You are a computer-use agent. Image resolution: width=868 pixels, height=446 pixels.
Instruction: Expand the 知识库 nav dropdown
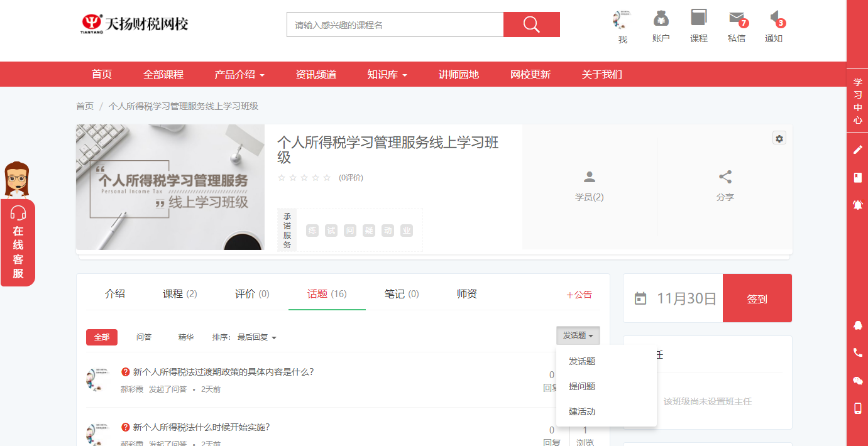coord(387,74)
